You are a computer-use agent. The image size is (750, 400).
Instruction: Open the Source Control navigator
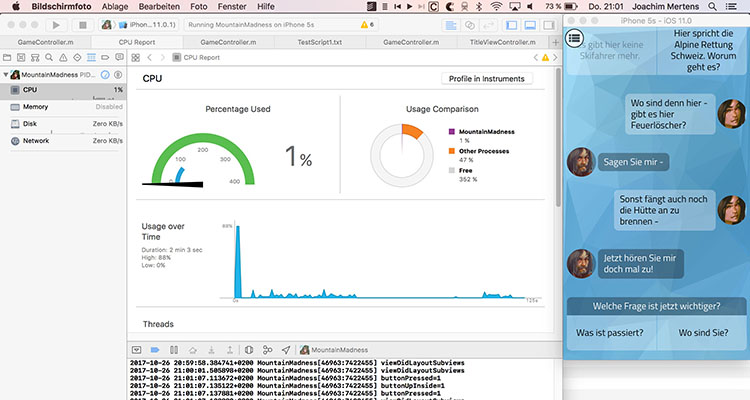[x=21, y=57]
